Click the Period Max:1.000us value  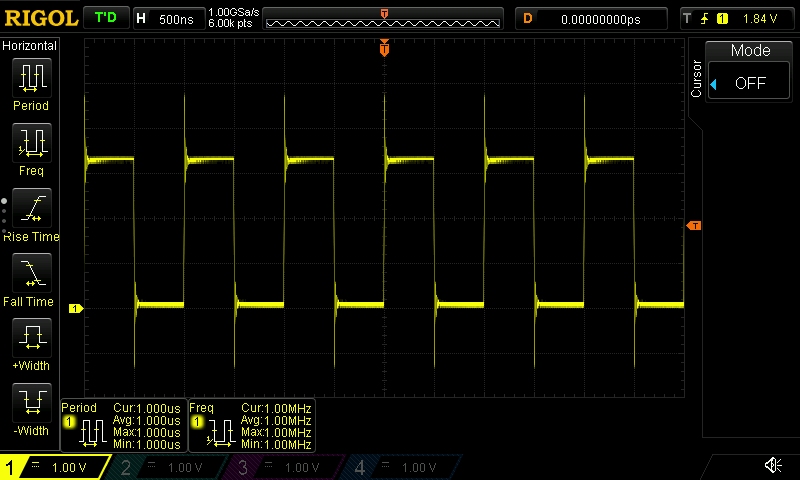(147, 433)
